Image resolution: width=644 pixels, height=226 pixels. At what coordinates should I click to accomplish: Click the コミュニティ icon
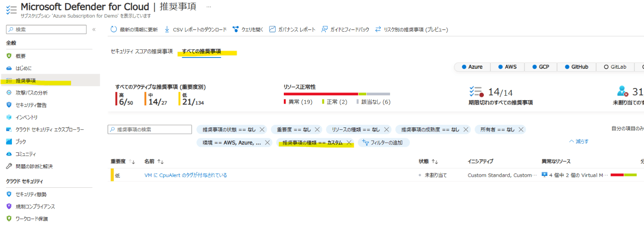[x=9, y=154]
